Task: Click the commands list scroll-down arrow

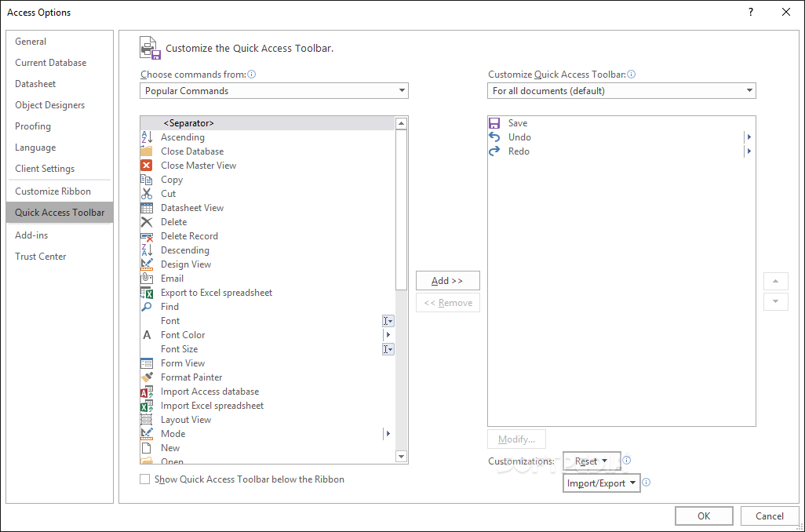Action: (402, 457)
